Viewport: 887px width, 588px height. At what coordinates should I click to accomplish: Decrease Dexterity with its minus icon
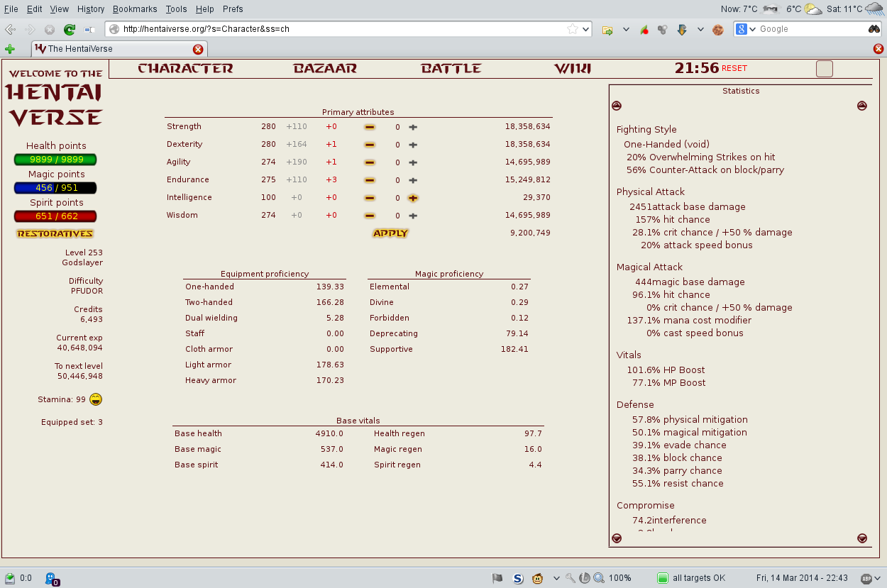(x=370, y=145)
